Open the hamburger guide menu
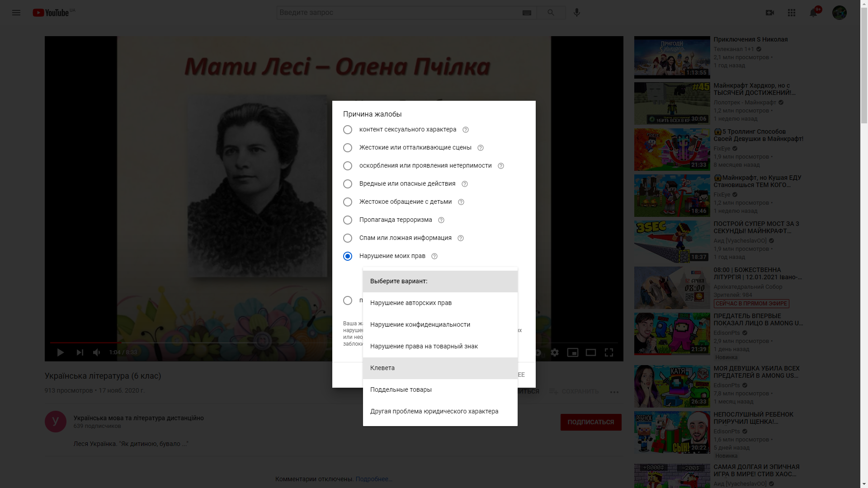The image size is (868, 488). [16, 13]
